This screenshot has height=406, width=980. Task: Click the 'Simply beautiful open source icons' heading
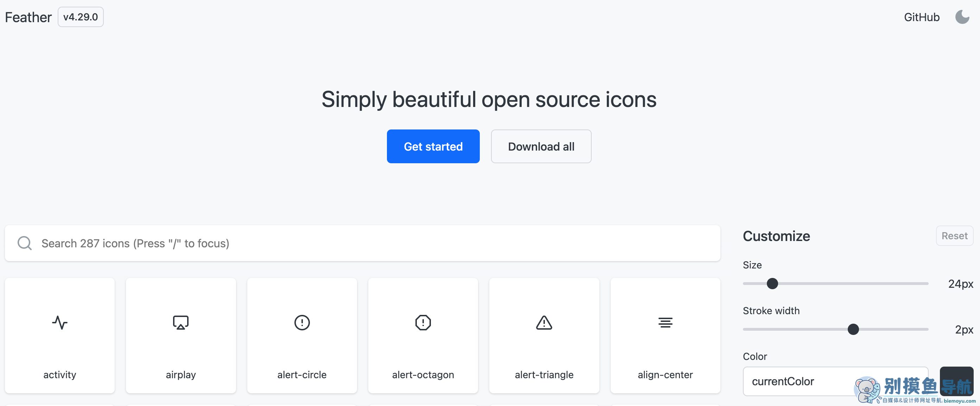tap(489, 99)
